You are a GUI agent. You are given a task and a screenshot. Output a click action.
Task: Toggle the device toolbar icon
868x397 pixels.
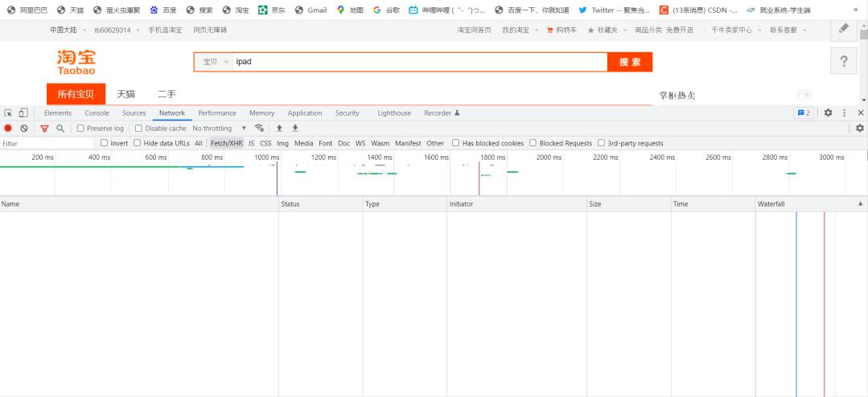pyautogui.click(x=23, y=113)
